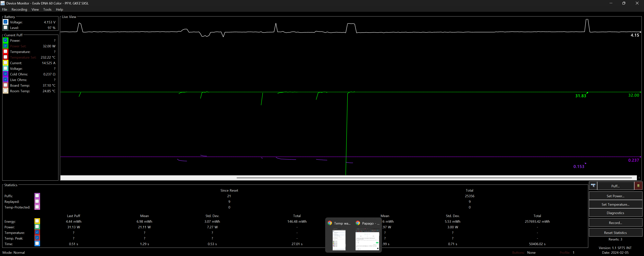Click the Set Power... button
The image size is (644, 256).
615,196
